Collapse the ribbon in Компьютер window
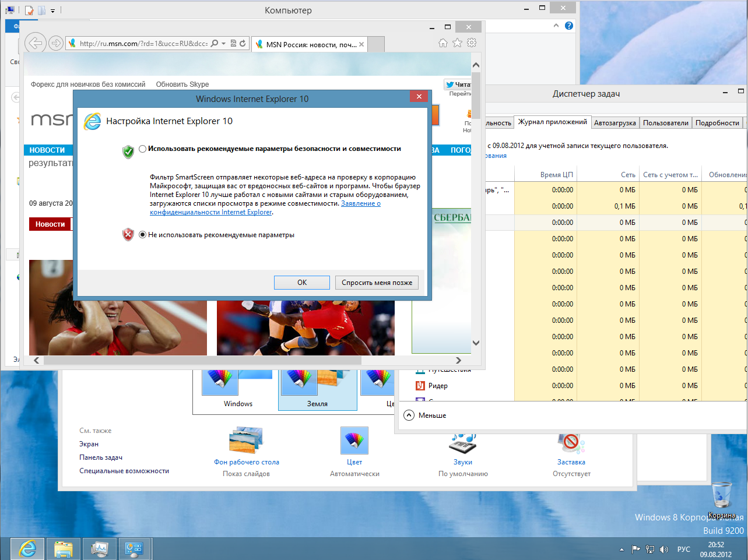 556,26
